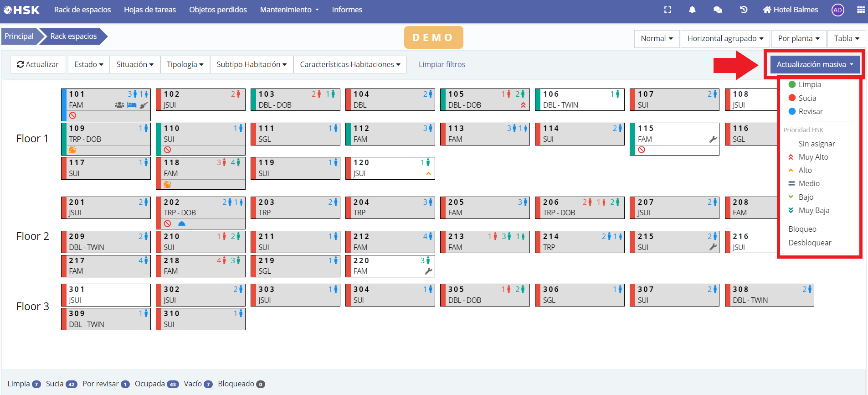Click the blocked icon on room 101

coord(72,116)
